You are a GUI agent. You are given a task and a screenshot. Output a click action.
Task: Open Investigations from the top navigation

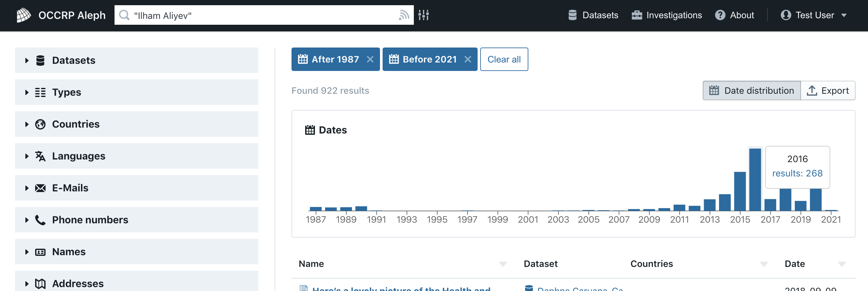pos(667,15)
